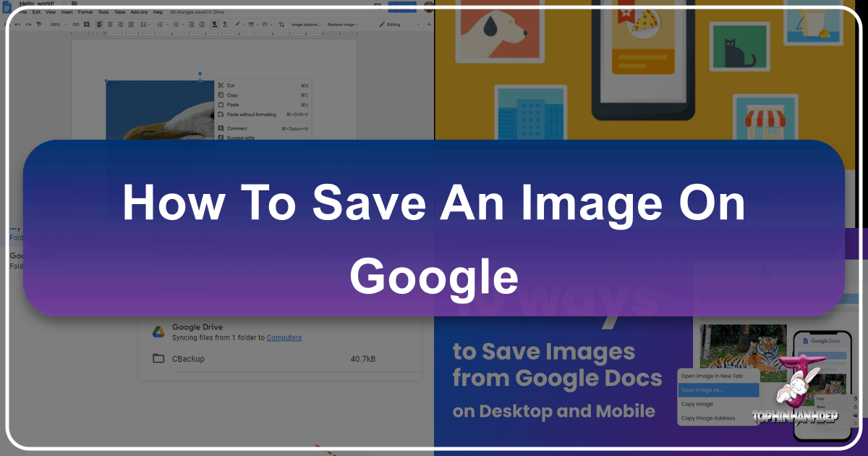Click the increase indent icon

point(204,24)
